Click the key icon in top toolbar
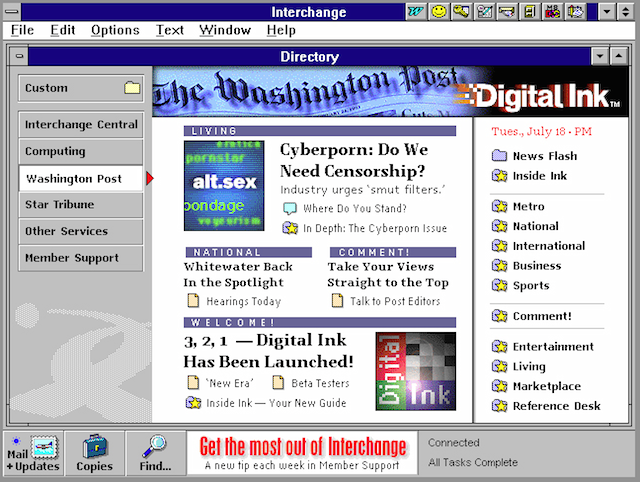This screenshot has width=640, height=482. 460,12
